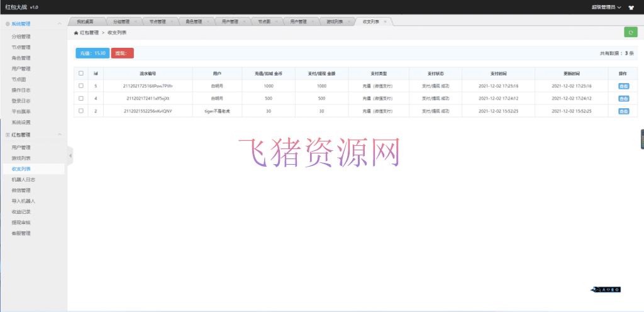Click user cell tiger不是老虎
The height and width of the screenshot is (312, 644).
217,111
